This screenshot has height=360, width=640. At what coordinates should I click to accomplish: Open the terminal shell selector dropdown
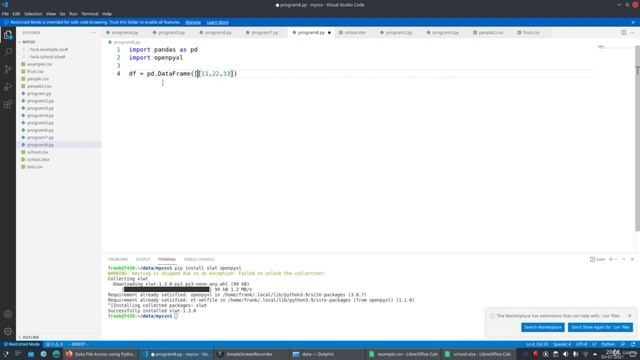click(x=598, y=260)
